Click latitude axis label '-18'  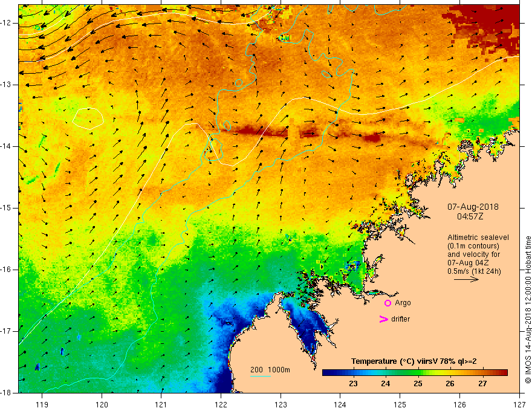coord(7,393)
